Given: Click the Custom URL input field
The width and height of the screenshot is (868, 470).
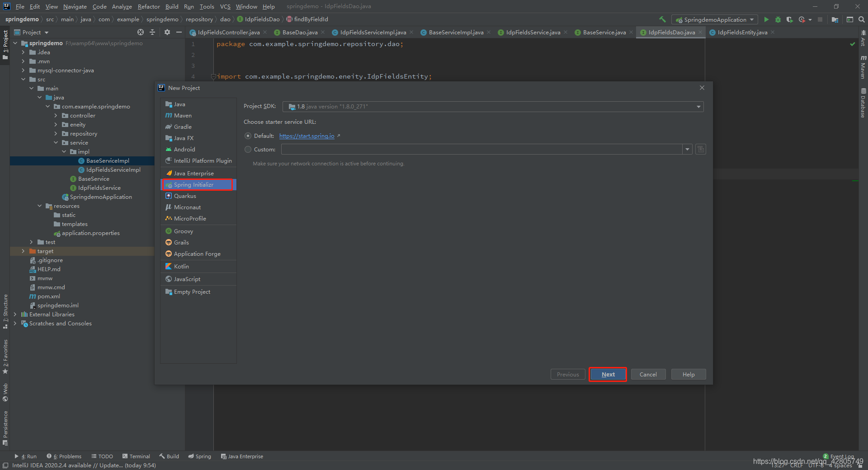Looking at the screenshot, I should coord(481,149).
